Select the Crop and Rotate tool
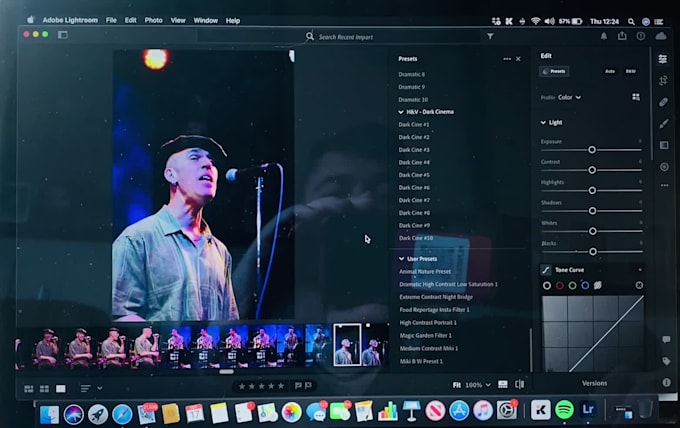The width and height of the screenshot is (680, 428). 662,80
